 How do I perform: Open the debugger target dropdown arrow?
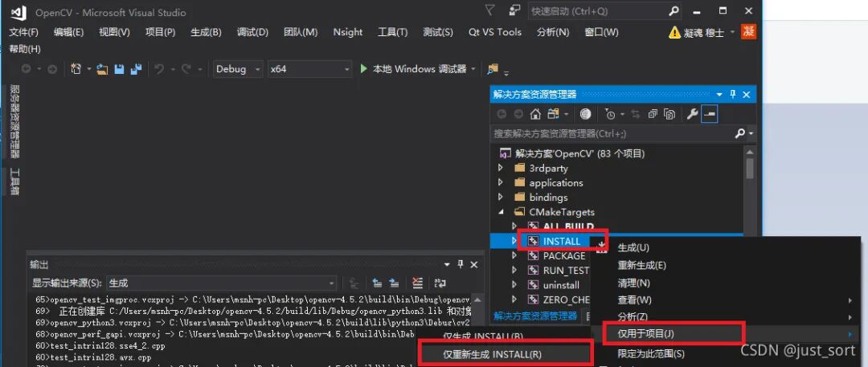(473, 69)
